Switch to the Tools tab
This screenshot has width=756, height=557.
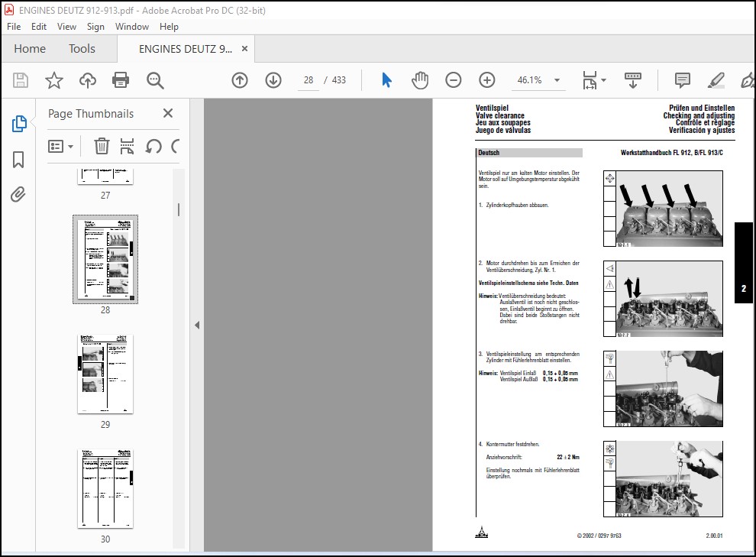82,49
